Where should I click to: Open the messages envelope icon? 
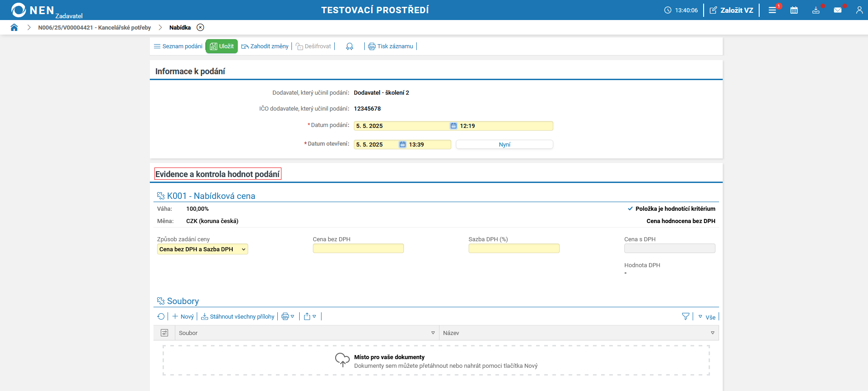837,10
